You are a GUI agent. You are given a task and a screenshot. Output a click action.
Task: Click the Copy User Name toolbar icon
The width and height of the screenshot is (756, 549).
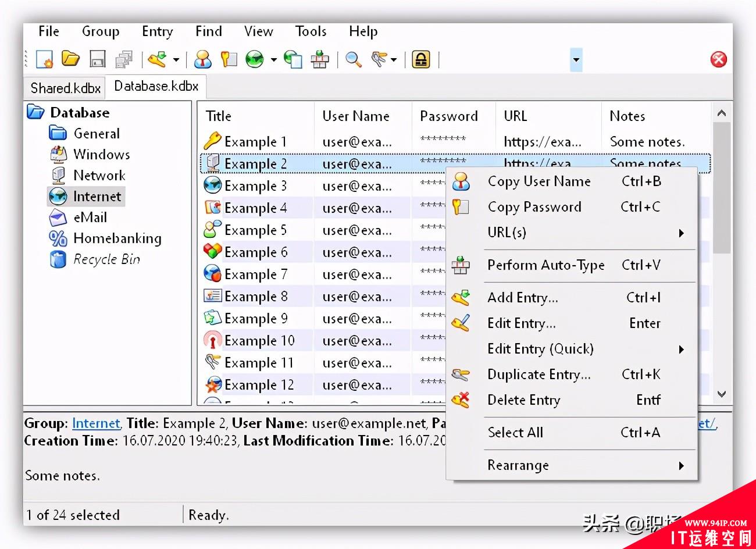pyautogui.click(x=202, y=59)
